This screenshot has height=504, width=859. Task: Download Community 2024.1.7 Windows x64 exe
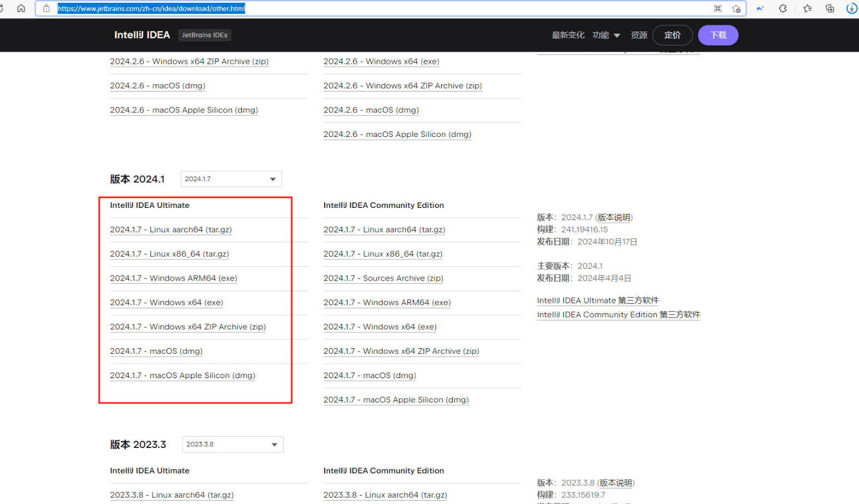380,327
